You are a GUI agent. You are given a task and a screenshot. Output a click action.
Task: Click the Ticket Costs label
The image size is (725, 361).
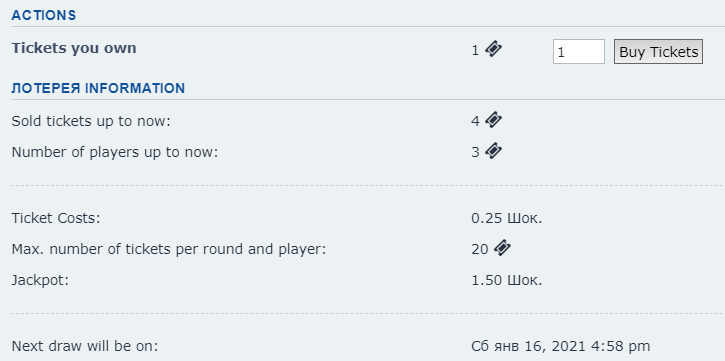click(x=56, y=218)
